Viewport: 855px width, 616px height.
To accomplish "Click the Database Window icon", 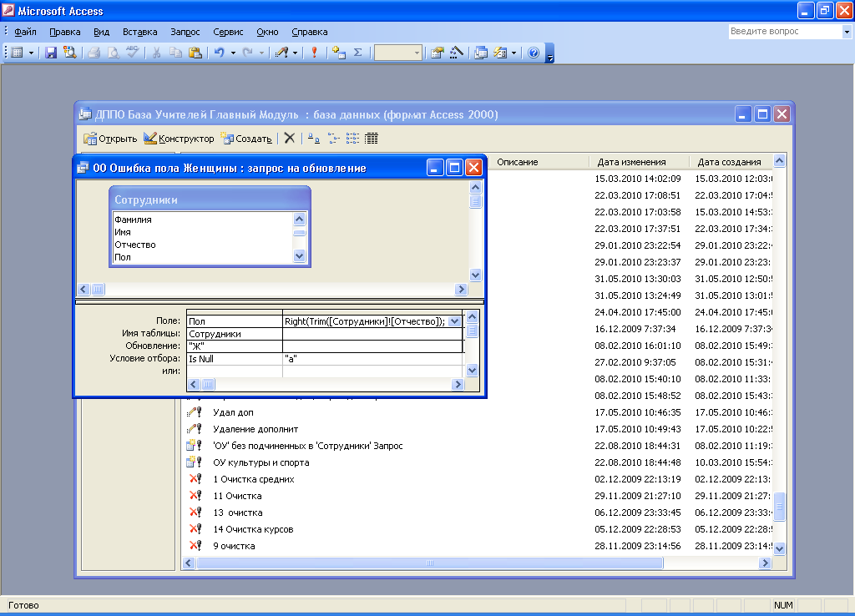I will (481, 53).
